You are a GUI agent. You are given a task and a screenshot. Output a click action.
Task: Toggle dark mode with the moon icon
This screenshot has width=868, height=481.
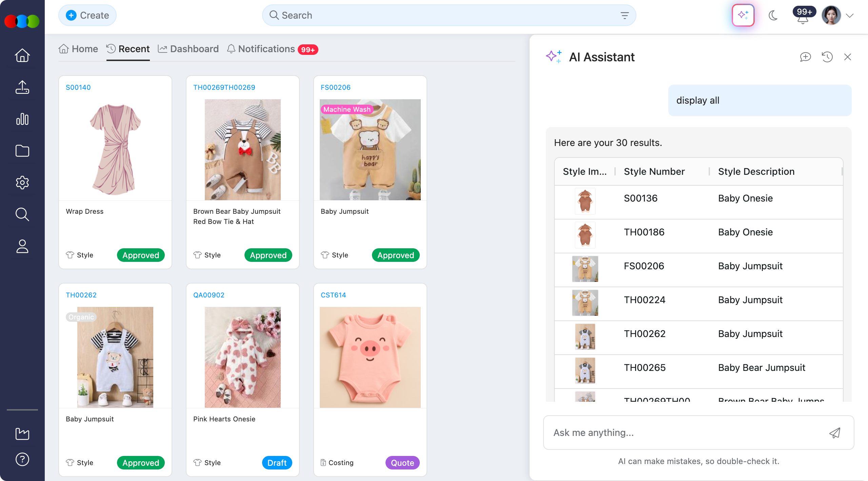tap(773, 15)
